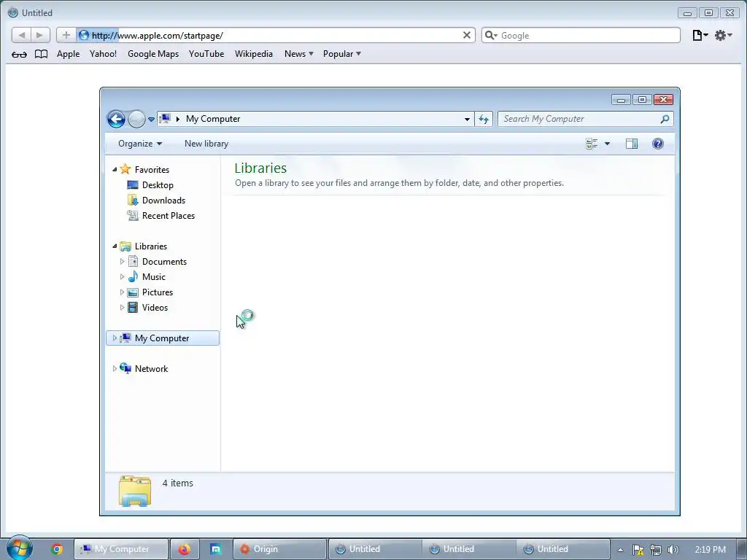The width and height of the screenshot is (747, 560).
Task: Open Chrome from the taskbar
Action: click(x=57, y=549)
